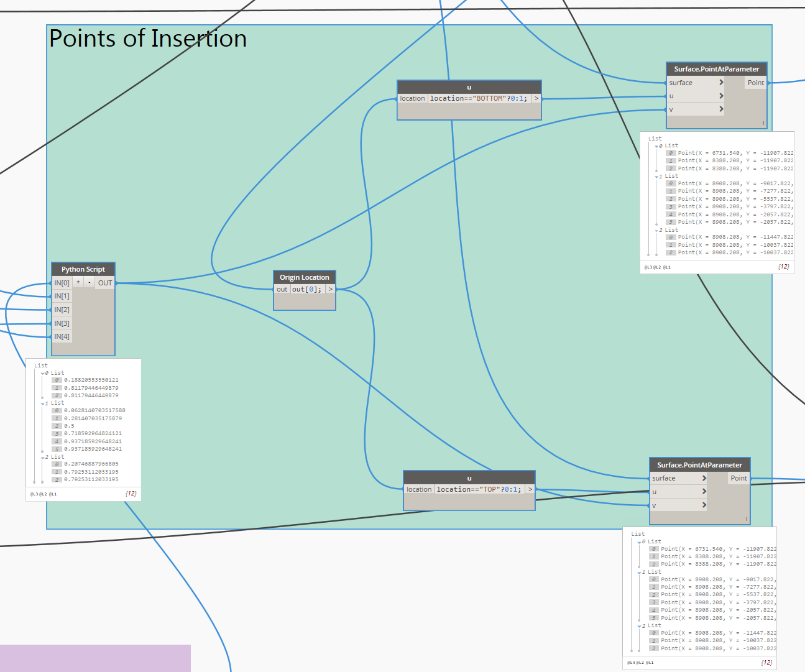
Task: Collapse the '2 List' branch in Python Script preview
Action: click(x=42, y=458)
